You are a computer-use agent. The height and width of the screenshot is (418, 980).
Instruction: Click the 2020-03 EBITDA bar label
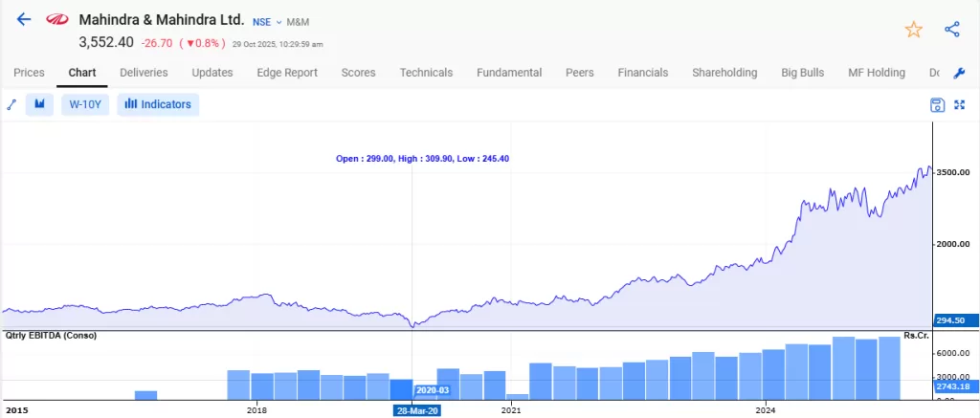click(434, 390)
